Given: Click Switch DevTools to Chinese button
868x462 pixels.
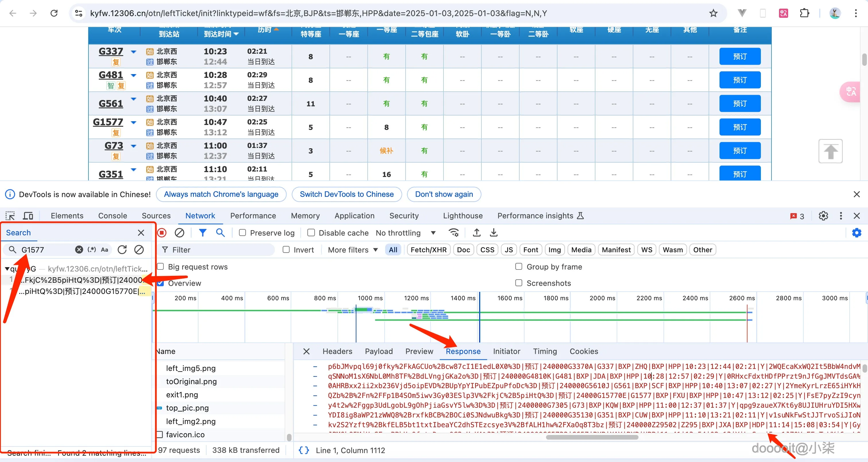Looking at the screenshot, I should tap(346, 194).
